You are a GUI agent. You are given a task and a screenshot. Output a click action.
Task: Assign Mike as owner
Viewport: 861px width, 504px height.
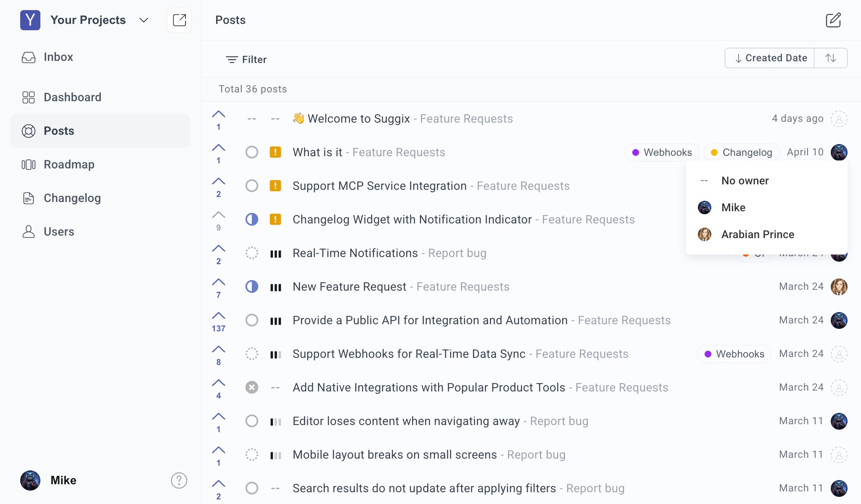coord(767,207)
